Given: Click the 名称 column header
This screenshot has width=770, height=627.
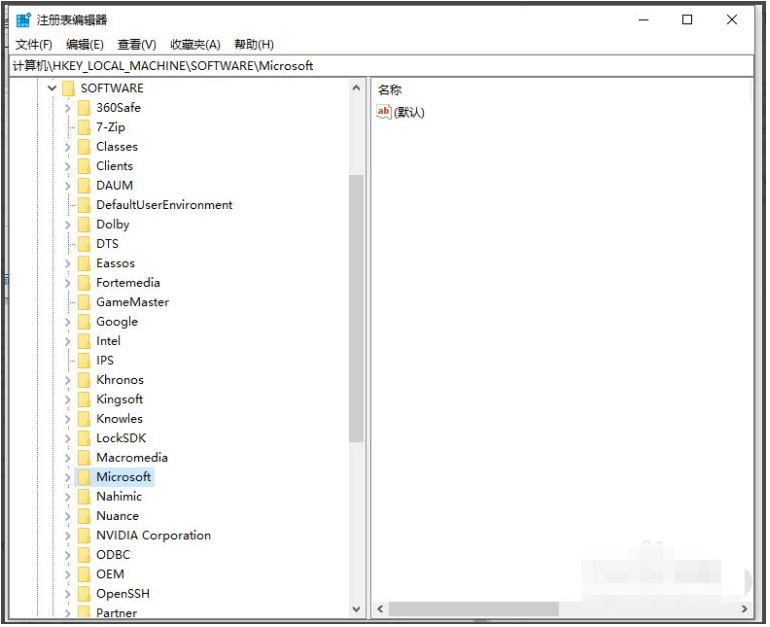Looking at the screenshot, I should (390, 90).
